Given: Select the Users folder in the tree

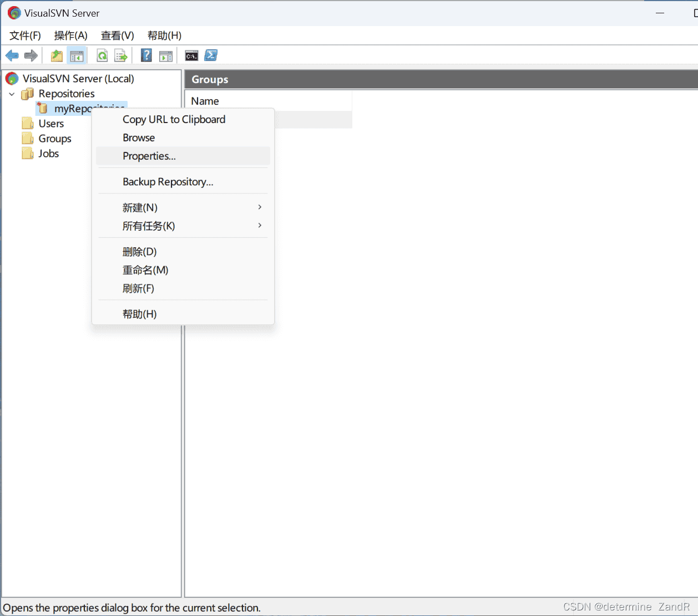Looking at the screenshot, I should tap(50, 123).
